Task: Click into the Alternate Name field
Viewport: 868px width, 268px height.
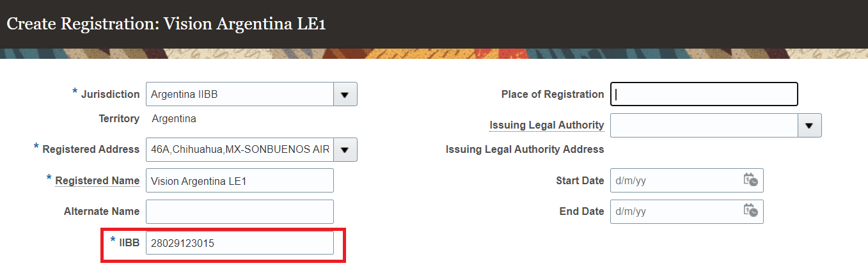Action: (x=240, y=212)
